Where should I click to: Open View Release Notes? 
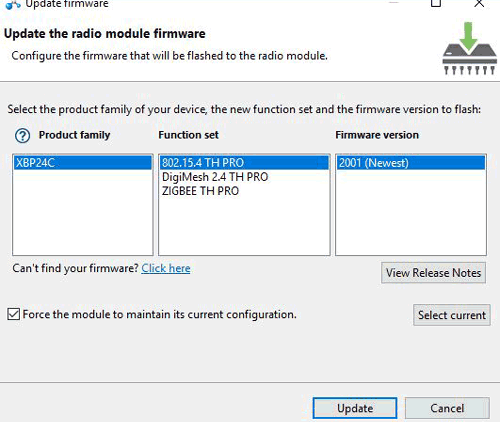(433, 273)
